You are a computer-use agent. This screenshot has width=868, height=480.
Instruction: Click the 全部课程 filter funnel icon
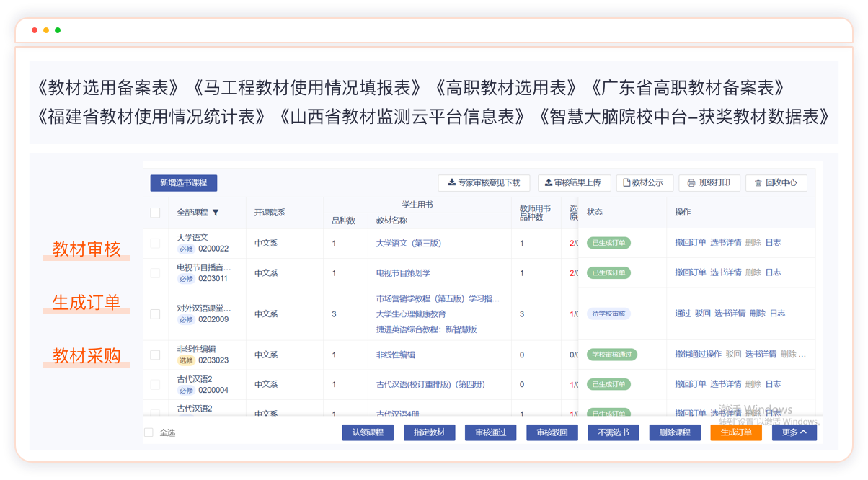(x=216, y=213)
